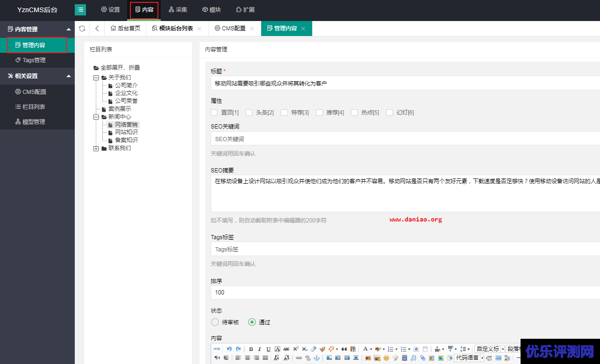Click the anchor insertion icon
The height and width of the screenshot is (364, 600).
pyautogui.click(x=316, y=358)
